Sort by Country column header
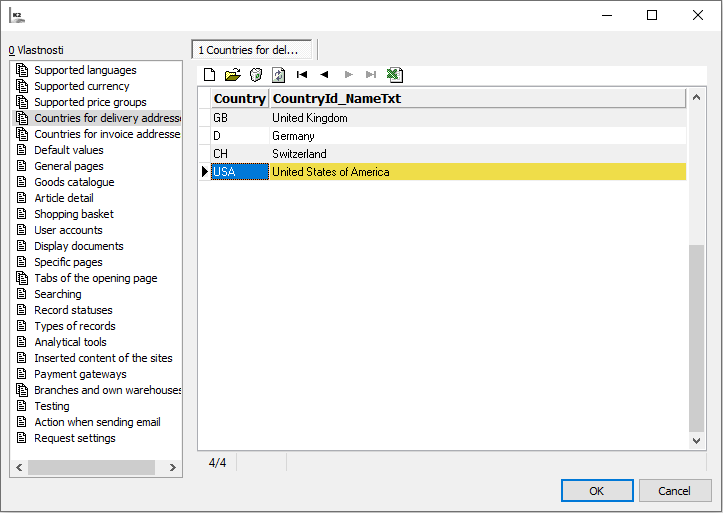 (x=240, y=99)
